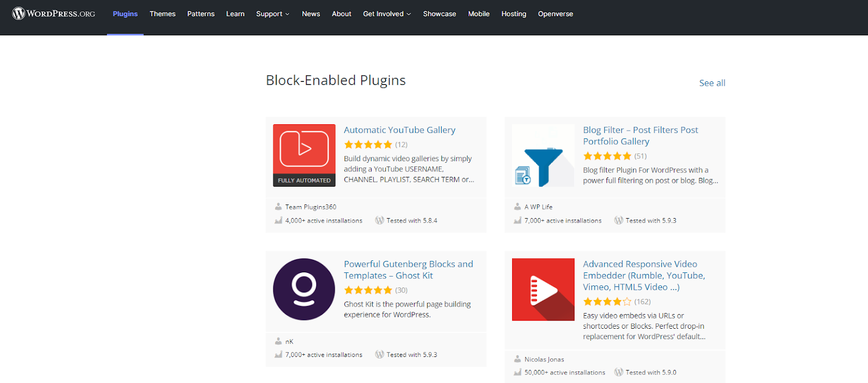Screen dimensions: 868x383
Task: Click Ghost Kit star rating
Action: pyautogui.click(x=368, y=290)
